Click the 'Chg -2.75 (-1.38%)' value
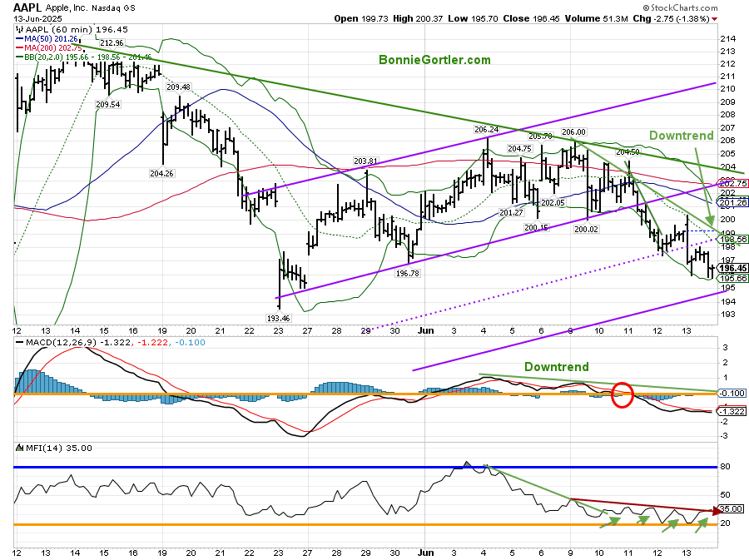Screen dimensions: 749x560 tap(671, 18)
